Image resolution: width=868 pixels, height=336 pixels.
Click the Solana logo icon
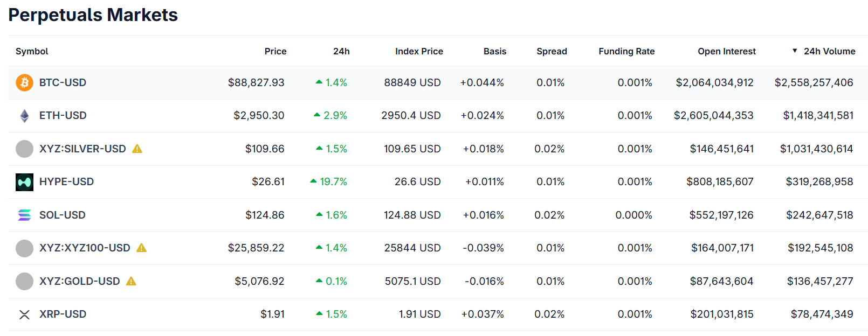(24, 215)
